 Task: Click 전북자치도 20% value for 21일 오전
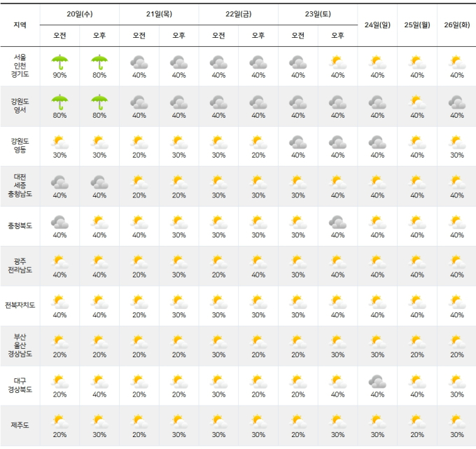[x=139, y=315]
